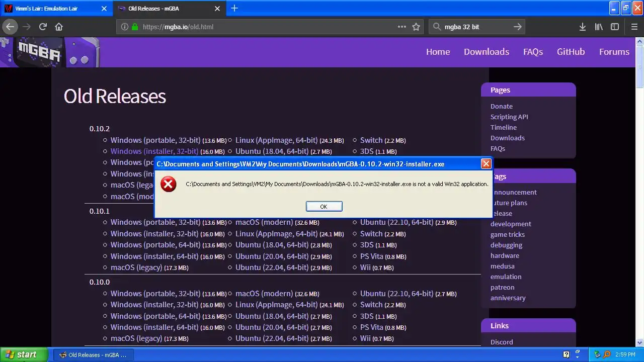The image size is (644, 362).
Task: Select the development tag
Action: 511,224
